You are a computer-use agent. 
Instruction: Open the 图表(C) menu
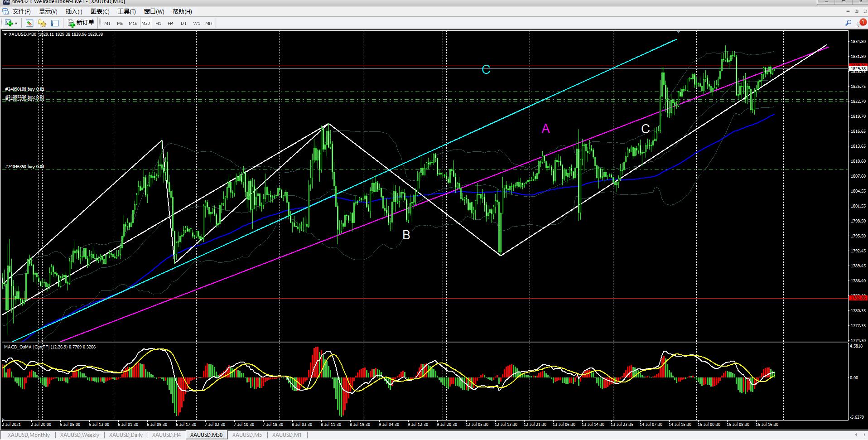(x=100, y=11)
